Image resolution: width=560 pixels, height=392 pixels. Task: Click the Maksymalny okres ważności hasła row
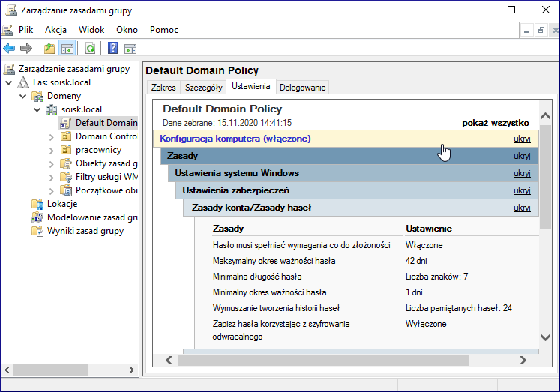(375, 261)
